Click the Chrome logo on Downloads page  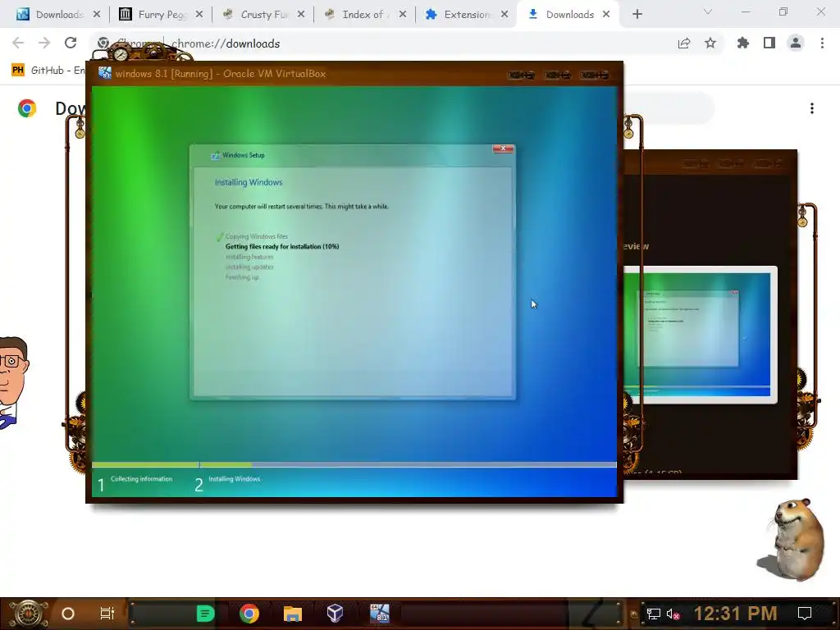tap(27, 109)
